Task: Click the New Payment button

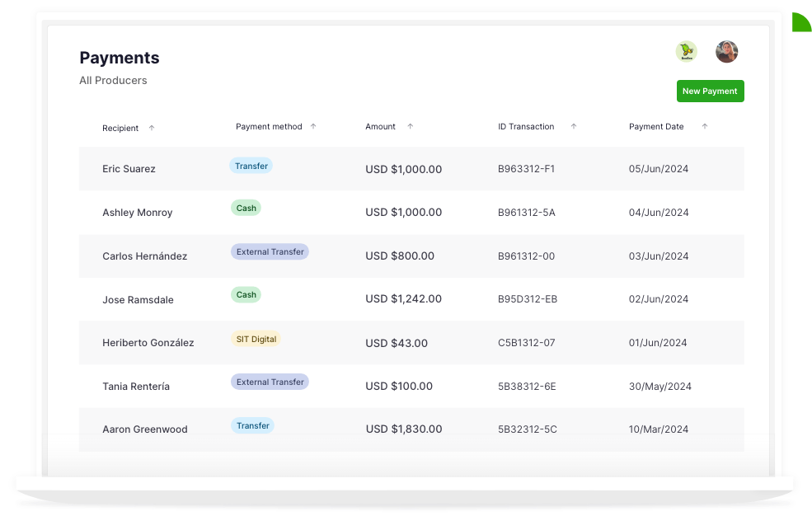Action: [710, 91]
